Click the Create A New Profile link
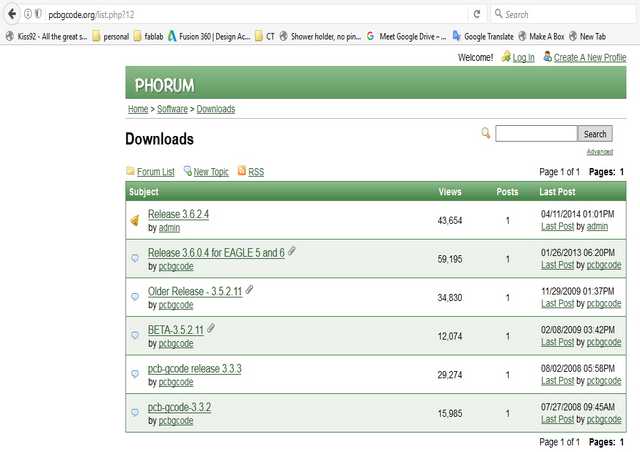The image size is (640, 452). (590, 58)
